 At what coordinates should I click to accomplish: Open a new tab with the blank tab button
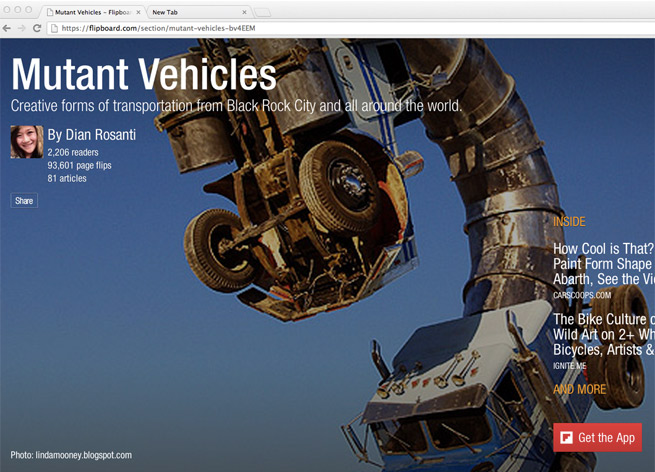tap(262, 13)
